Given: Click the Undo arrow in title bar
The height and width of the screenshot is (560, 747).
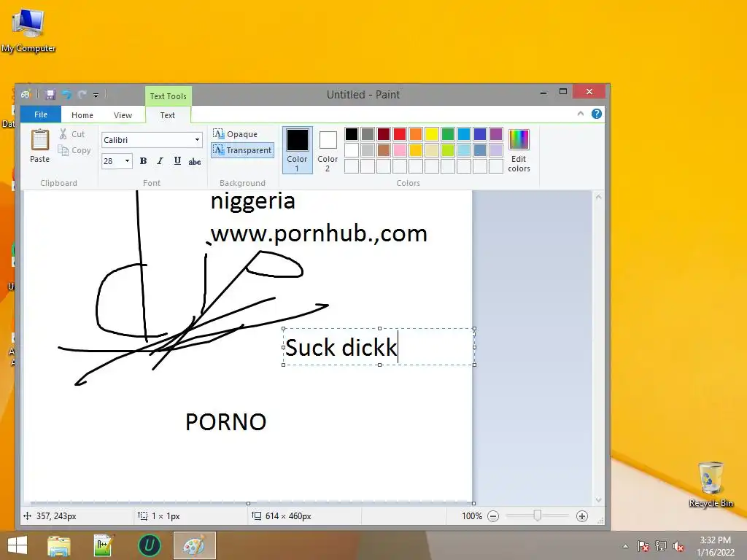Looking at the screenshot, I should [x=66, y=95].
